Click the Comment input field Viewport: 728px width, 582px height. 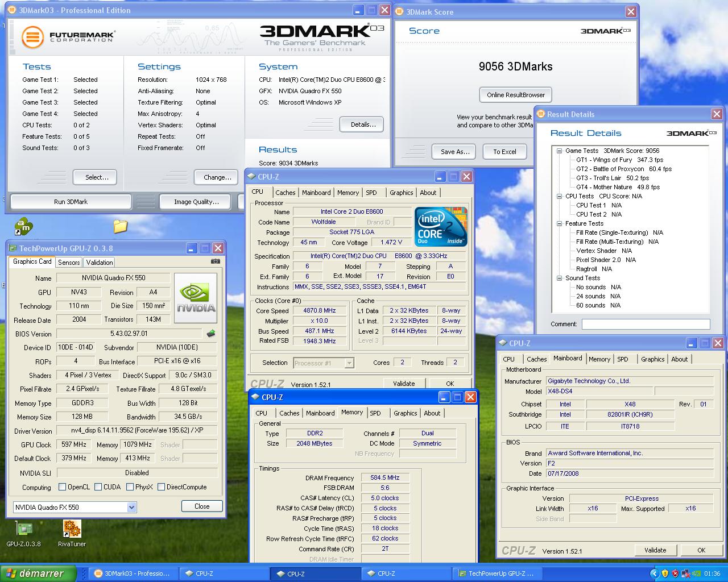coord(646,324)
